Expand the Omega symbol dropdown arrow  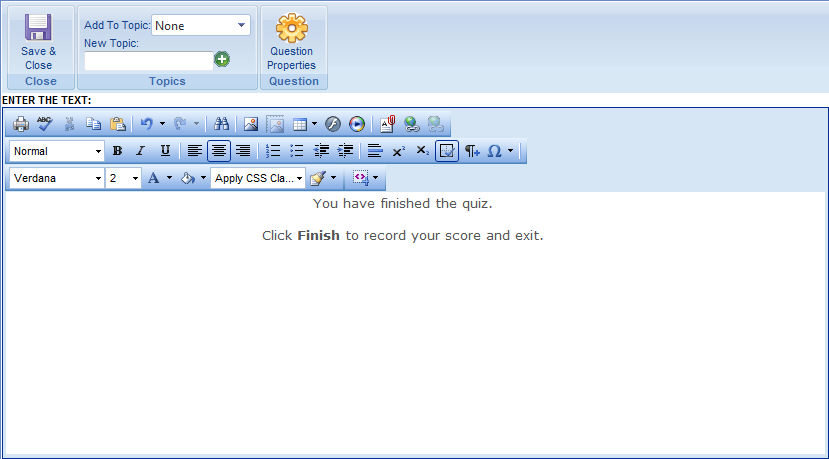click(510, 151)
